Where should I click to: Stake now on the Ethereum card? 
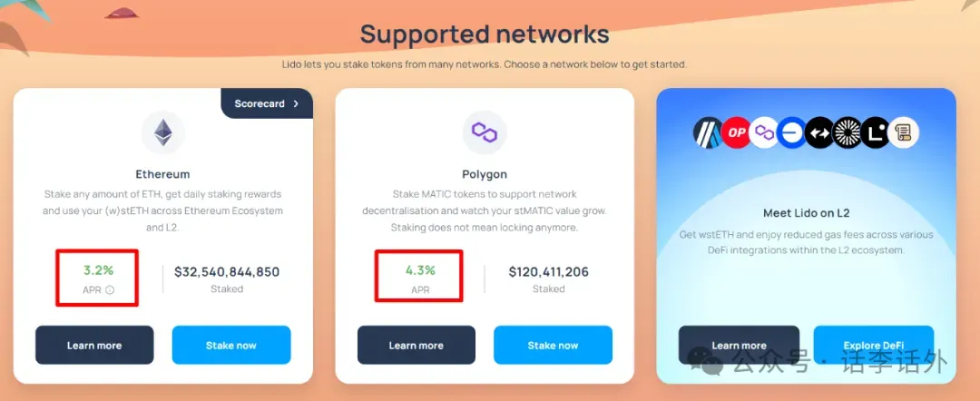pyautogui.click(x=231, y=345)
